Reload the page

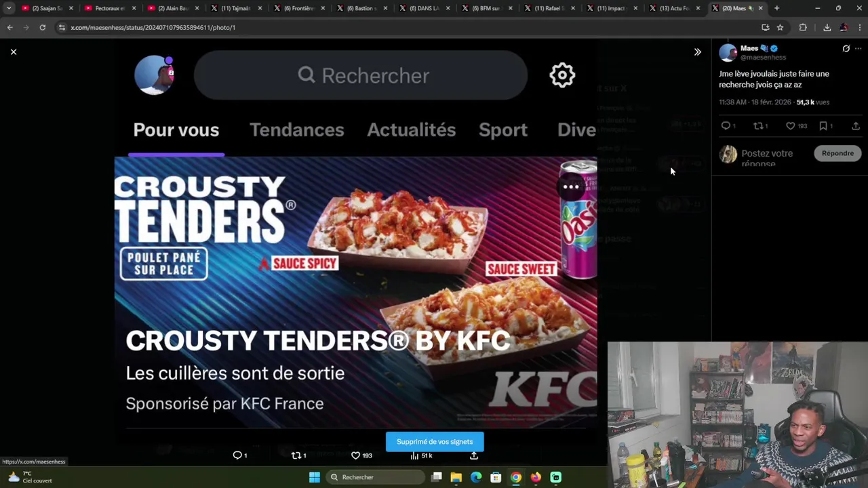coord(42,27)
